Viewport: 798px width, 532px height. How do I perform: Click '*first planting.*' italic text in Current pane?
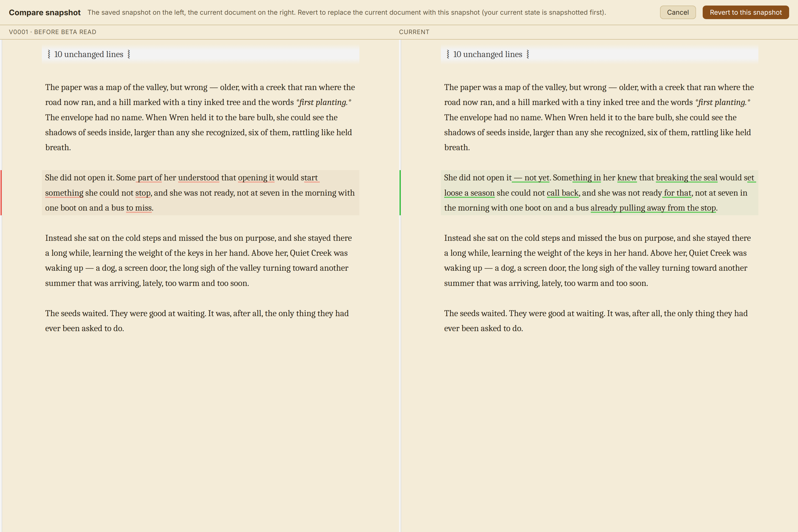pyautogui.click(x=723, y=103)
